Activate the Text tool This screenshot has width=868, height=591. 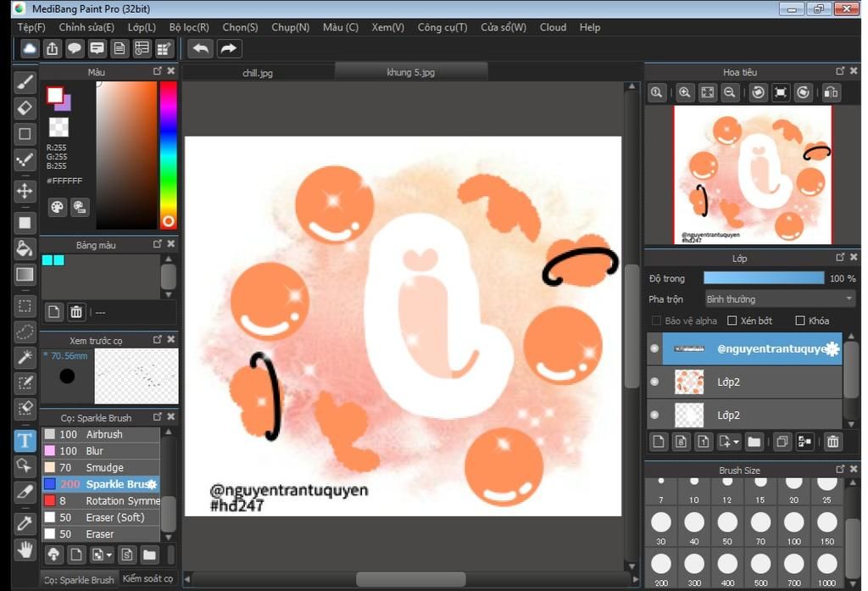tap(25, 441)
